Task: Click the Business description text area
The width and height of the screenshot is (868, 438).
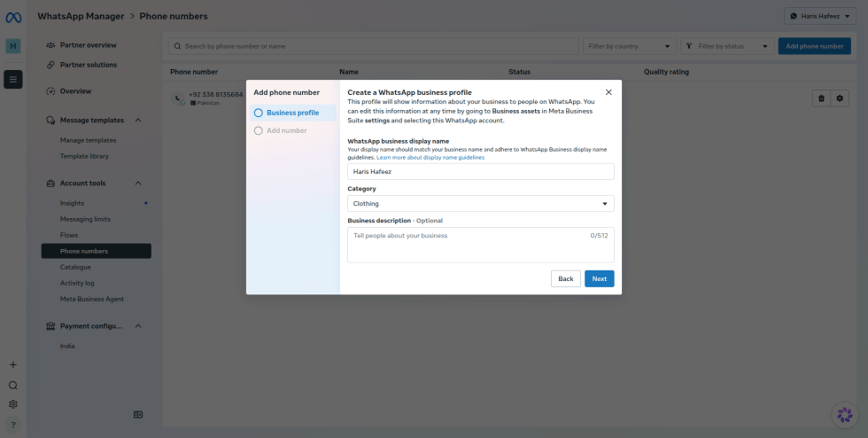Action: (x=480, y=245)
